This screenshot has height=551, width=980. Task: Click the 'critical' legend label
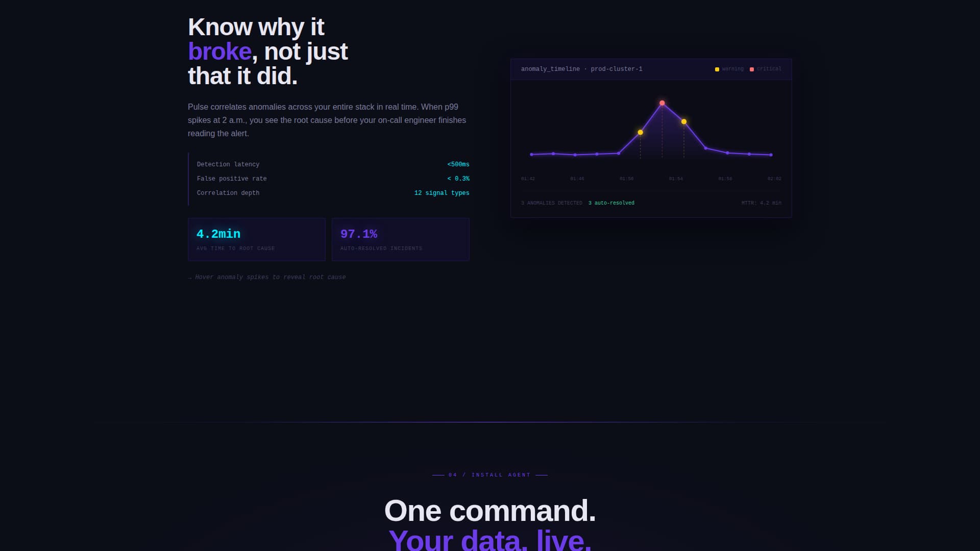click(769, 69)
